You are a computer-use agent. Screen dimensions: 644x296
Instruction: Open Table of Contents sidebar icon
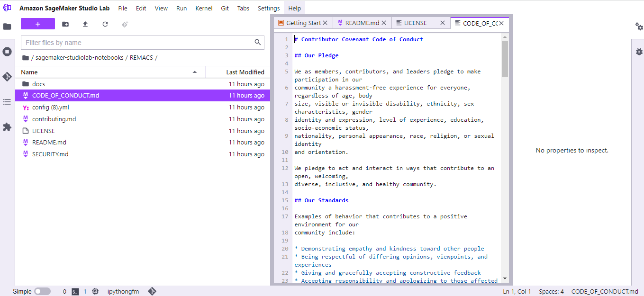pos(7,102)
